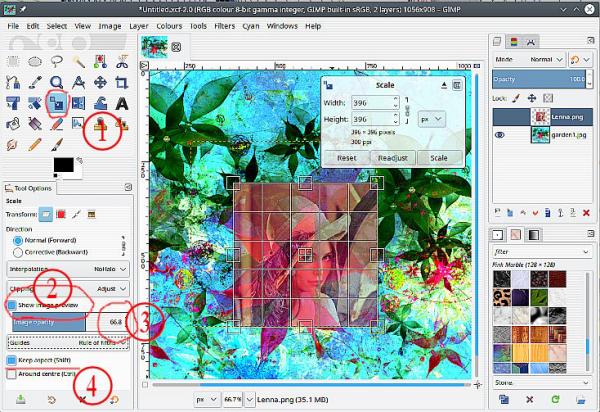Activate the Warp Transform tool
The height and width of the screenshot is (412, 600).
pos(100,103)
